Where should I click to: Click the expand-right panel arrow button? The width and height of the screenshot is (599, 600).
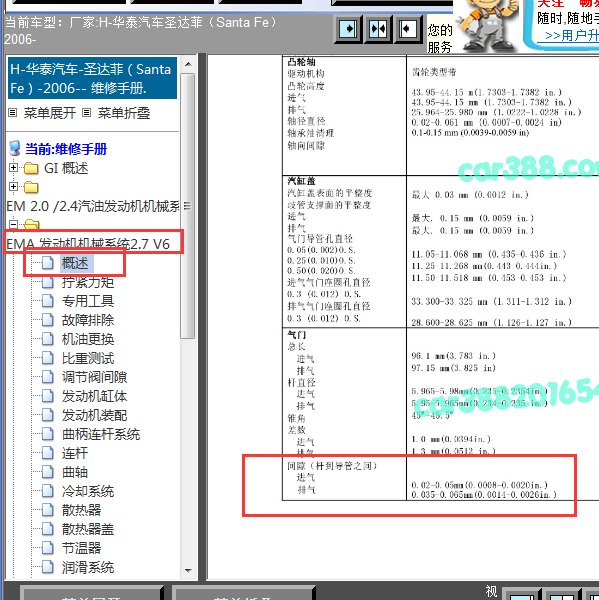349,29
